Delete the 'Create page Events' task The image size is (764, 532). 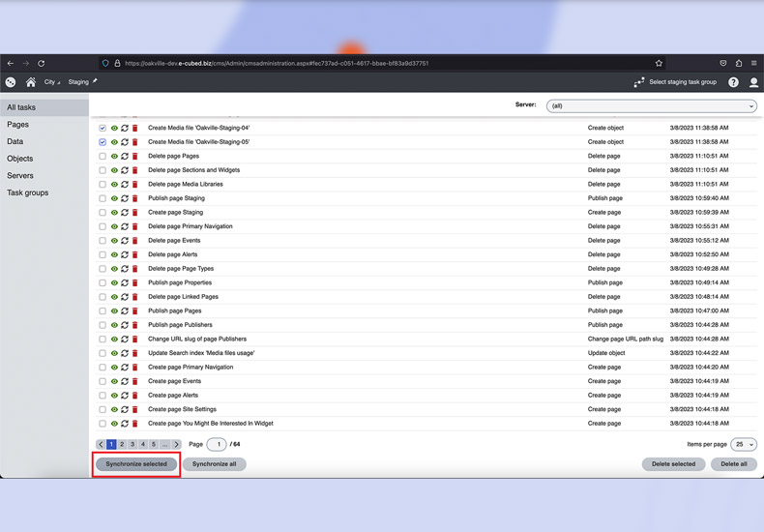135,381
